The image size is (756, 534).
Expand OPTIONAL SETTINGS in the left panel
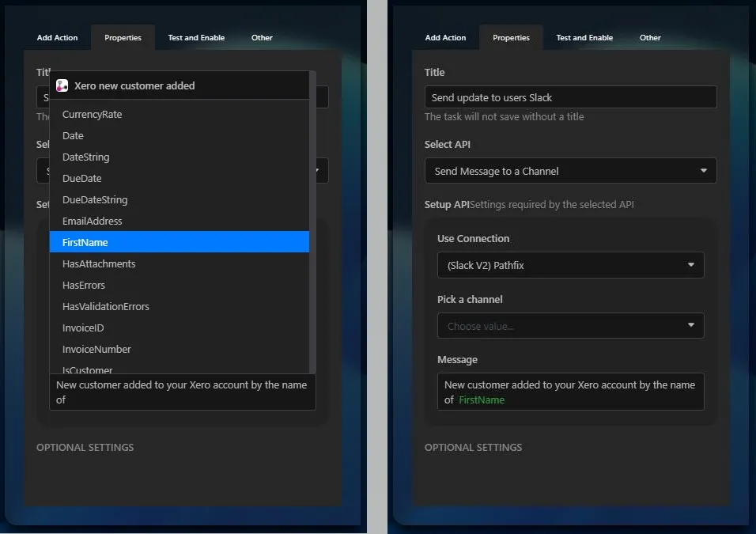tap(85, 447)
